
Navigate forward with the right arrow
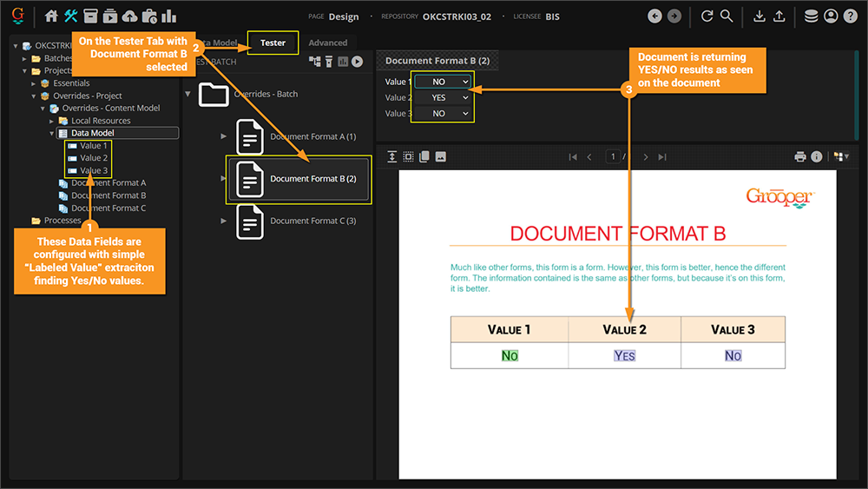pyautogui.click(x=674, y=16)
